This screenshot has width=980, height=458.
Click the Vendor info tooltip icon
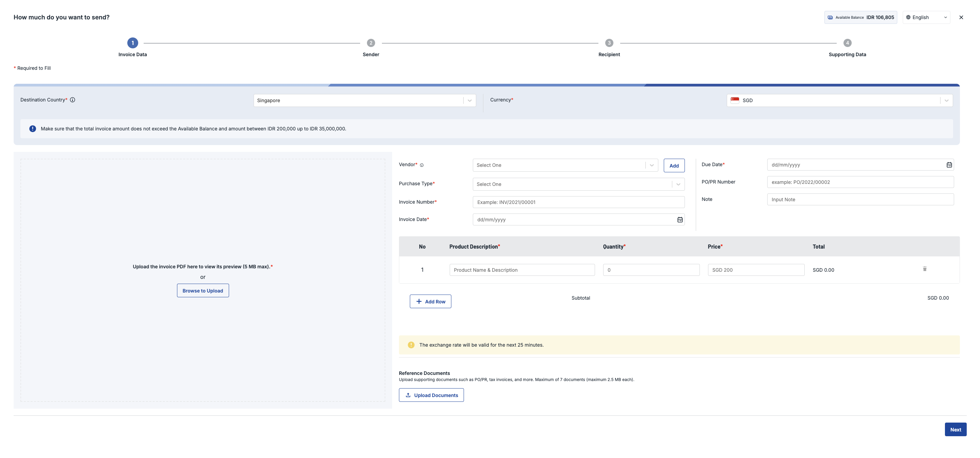click(x=421, y=165)
